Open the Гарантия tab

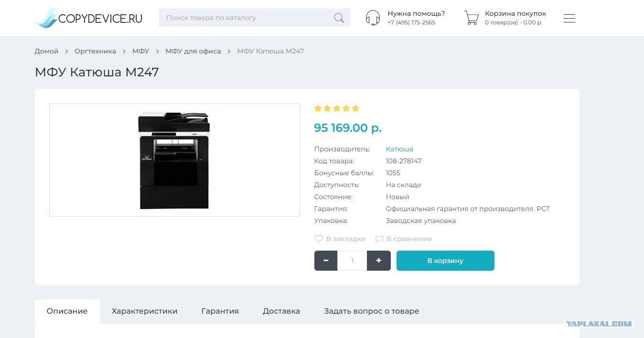(x=220, y=311)
